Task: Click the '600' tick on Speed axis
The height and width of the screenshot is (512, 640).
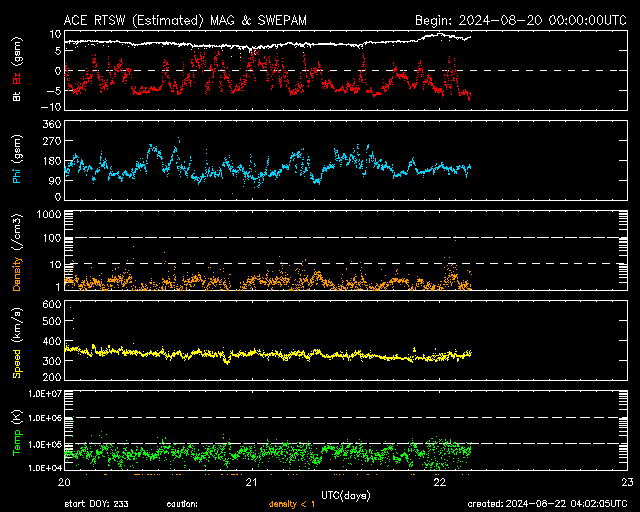Action: [x=52, y=304]
